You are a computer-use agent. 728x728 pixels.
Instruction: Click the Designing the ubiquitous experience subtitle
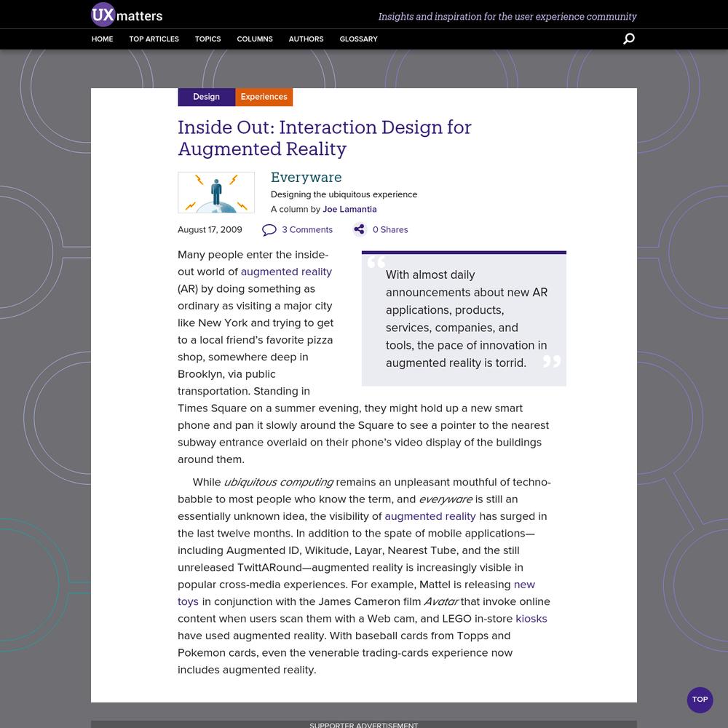[344, 194]
